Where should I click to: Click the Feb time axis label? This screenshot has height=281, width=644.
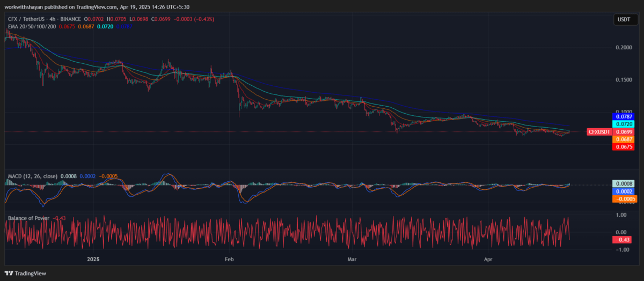[230, 258]
